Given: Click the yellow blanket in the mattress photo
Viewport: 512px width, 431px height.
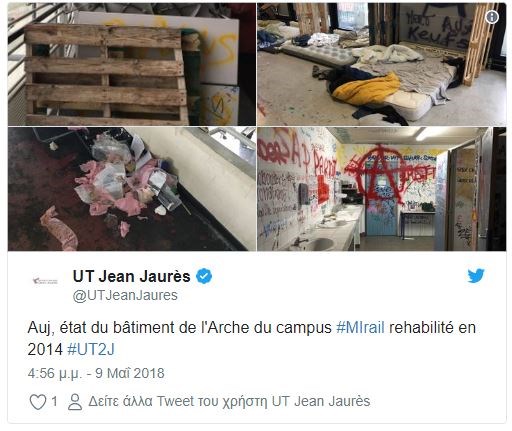Looking at the screenshot, I should [367, 89].
